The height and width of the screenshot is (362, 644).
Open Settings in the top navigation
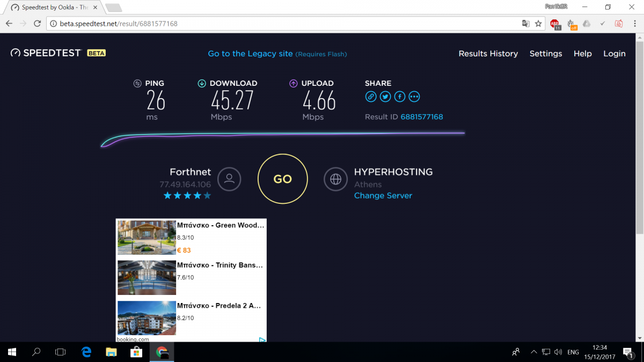[545, 54]
